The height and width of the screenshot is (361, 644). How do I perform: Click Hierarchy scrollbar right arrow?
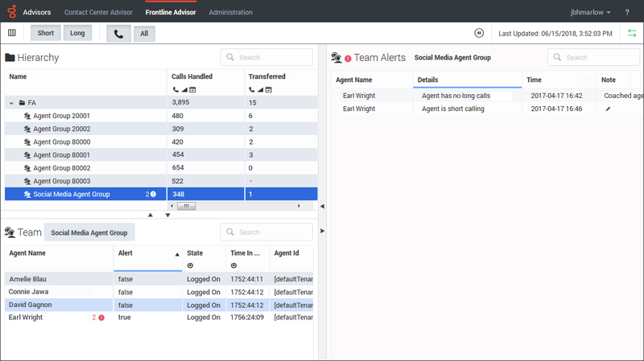[299, 206]
